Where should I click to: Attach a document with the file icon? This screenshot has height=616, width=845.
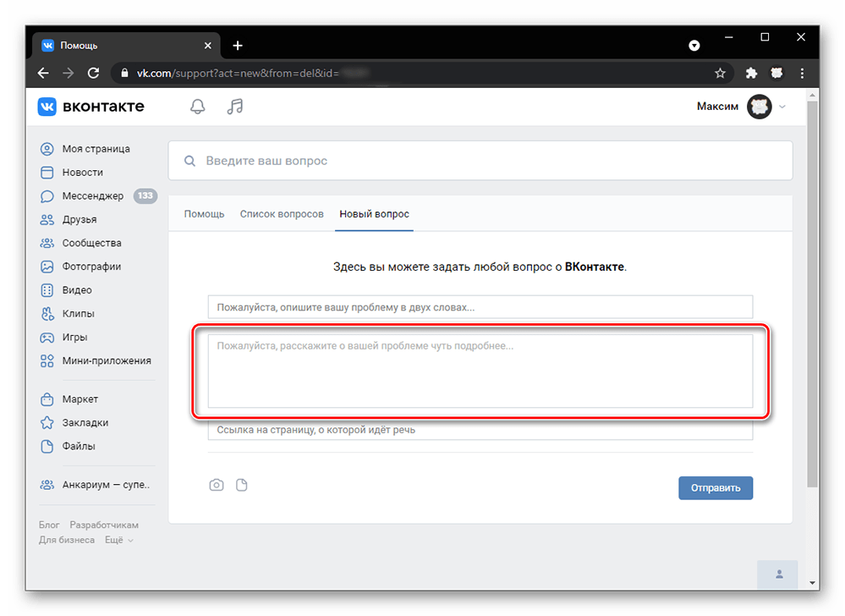pos(241,485)
